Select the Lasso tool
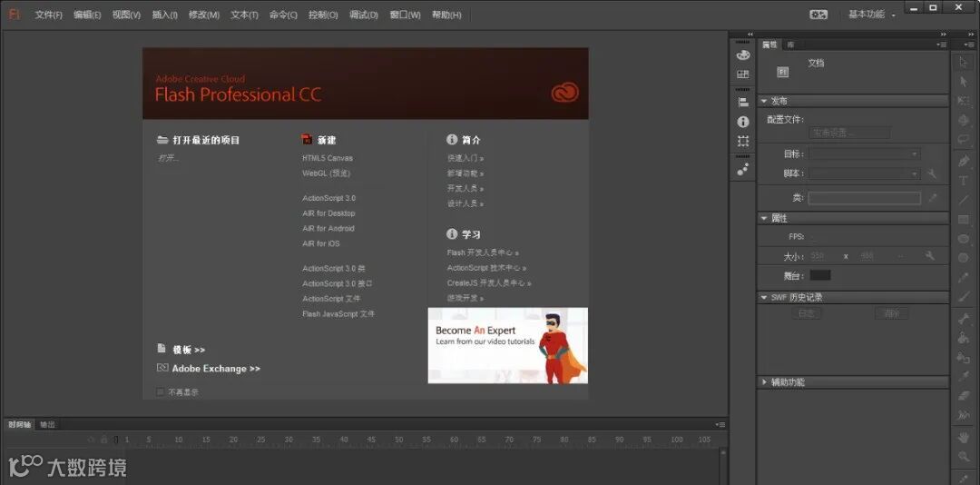Image resolution: width=980 pixels, height=485 pixels. point(963,139)
